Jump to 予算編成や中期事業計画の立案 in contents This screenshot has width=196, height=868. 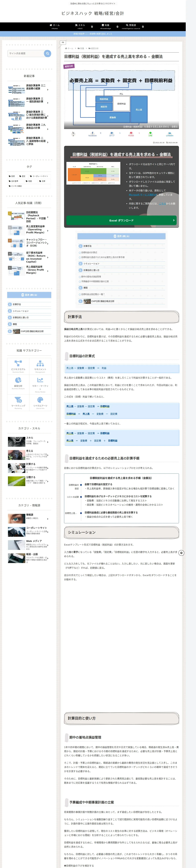click(x=95, y=281)
